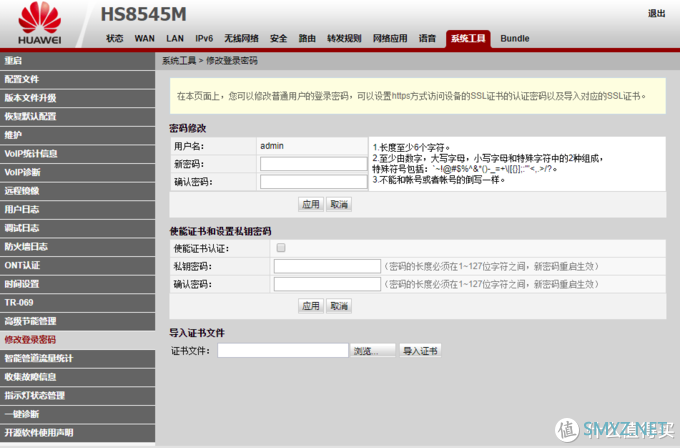Click 取消 in the certificate section

click(x=339, y=306)
